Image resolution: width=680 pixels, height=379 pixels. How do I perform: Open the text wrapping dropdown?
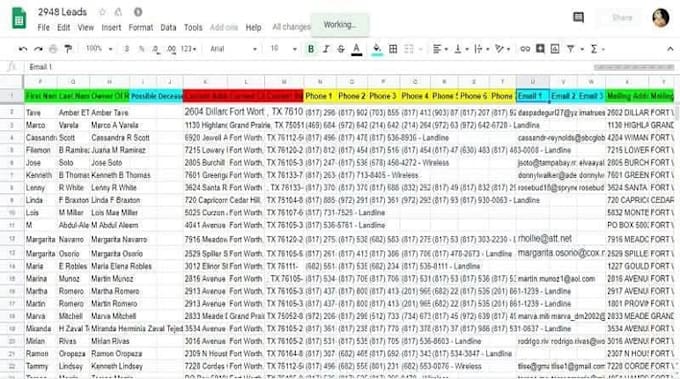click(481, 49)
